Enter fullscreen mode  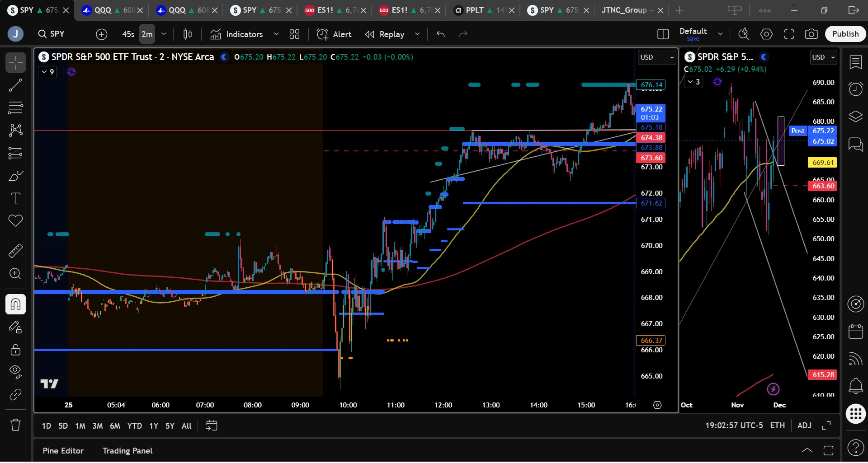click(789, 34)
